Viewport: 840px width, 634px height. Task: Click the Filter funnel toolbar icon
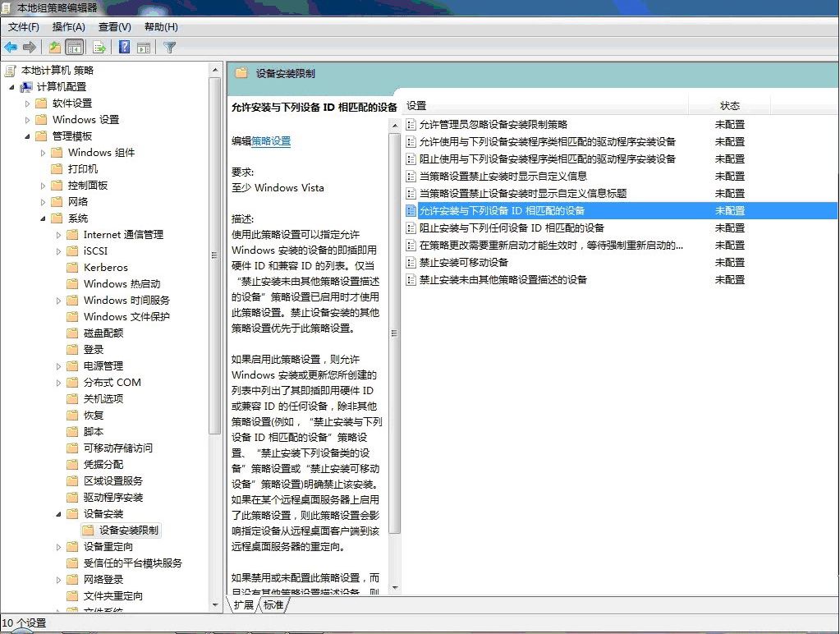pos(169,48)
